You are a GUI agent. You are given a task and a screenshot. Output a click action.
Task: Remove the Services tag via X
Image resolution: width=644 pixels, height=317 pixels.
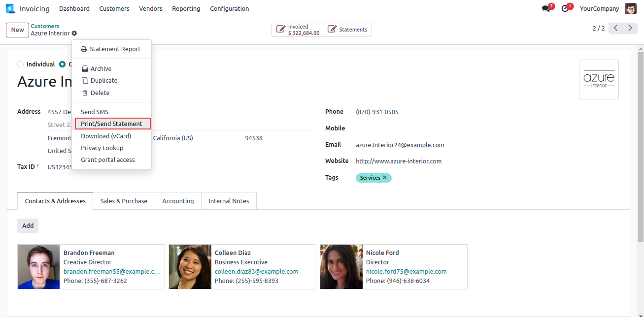385,178
